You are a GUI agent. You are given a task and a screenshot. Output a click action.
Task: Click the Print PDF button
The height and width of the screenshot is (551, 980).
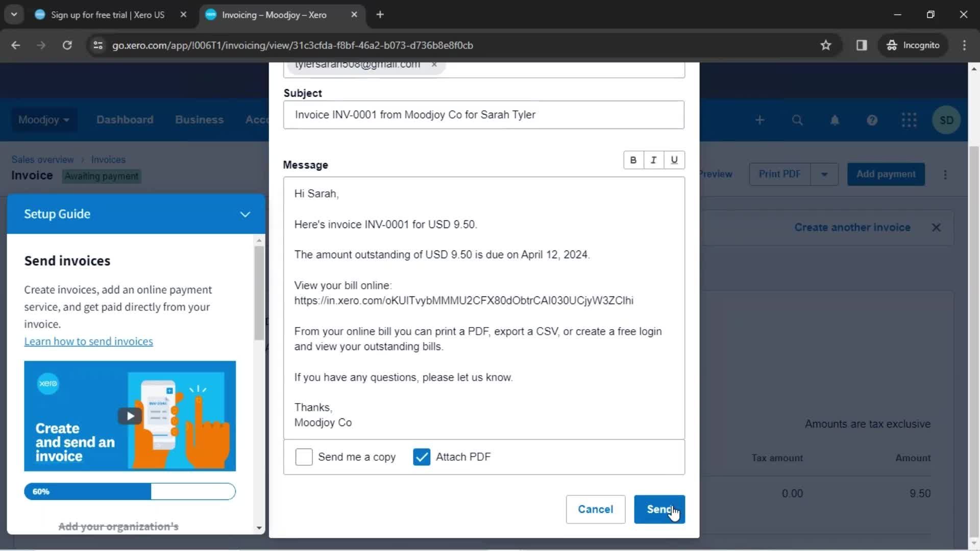pos(779,174)
